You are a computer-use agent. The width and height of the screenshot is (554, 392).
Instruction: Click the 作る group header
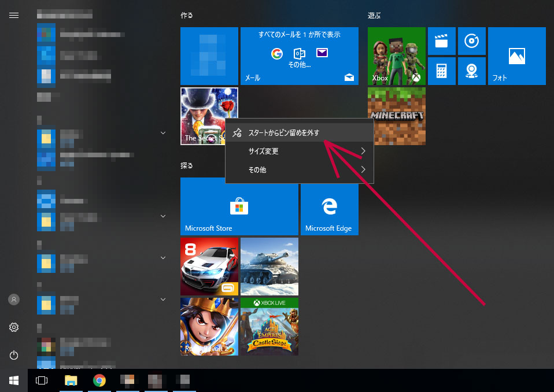187,15
